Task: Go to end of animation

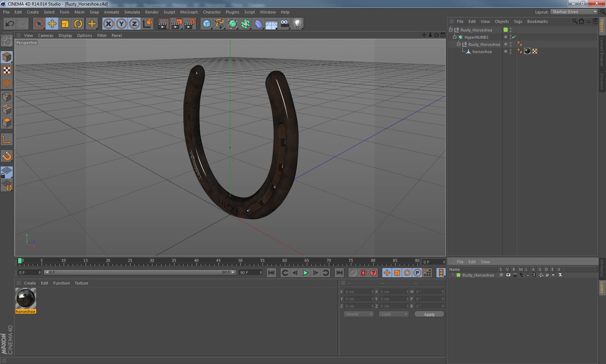Action: tap(339, 273)
